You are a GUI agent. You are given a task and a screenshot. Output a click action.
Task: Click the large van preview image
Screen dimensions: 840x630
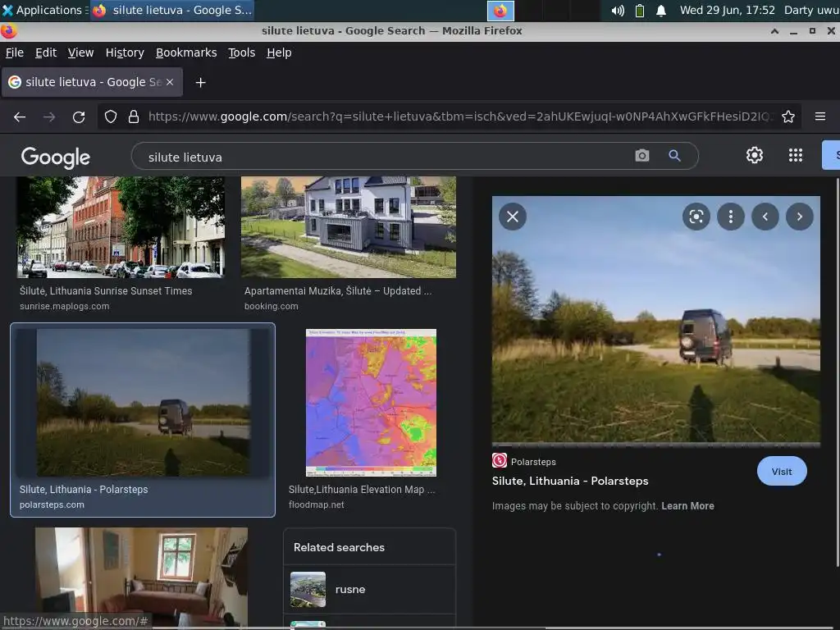point(655,319)
